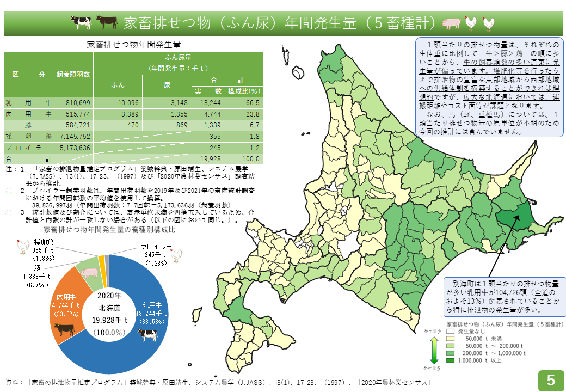Click the 乳用牛 row label in the table

[28, 102]
